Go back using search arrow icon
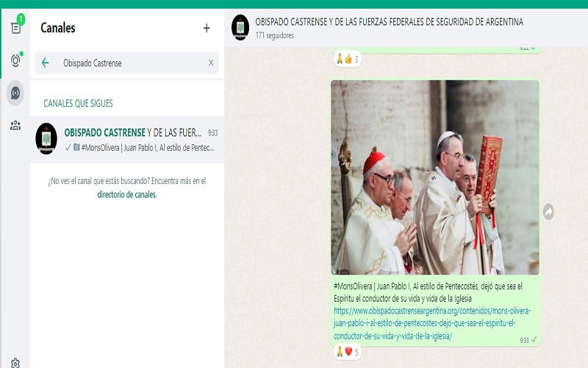This screenshot has width=588, height=368. 46,63
